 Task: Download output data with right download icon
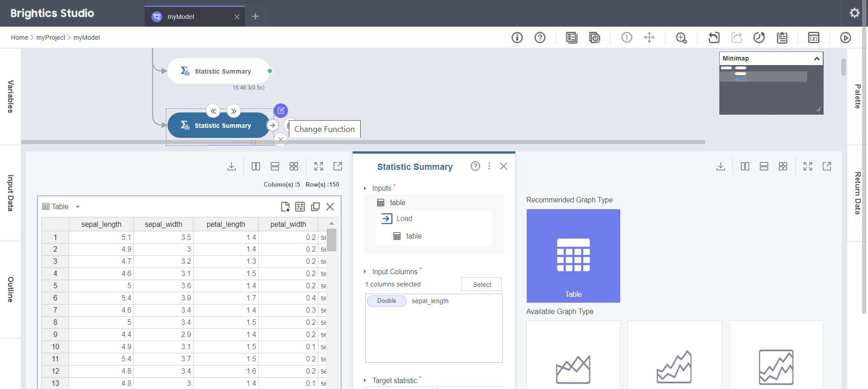pos(721,166)
